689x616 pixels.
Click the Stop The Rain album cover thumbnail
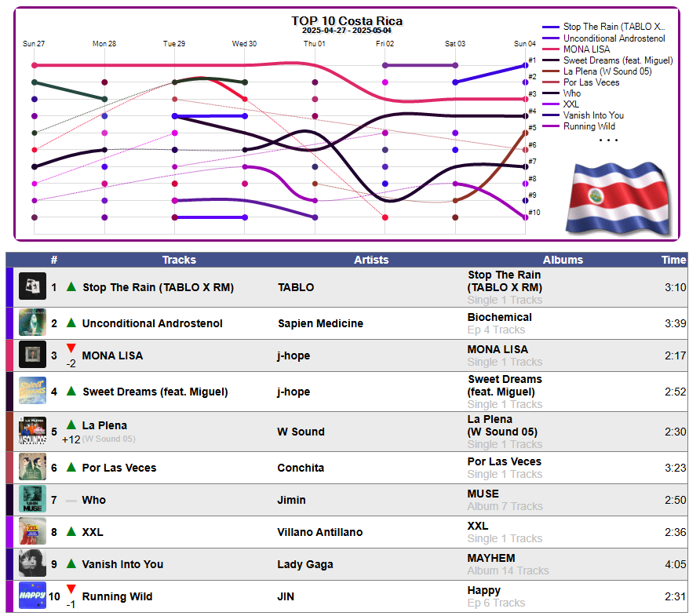pyautogui.click(x=32, y=286)
